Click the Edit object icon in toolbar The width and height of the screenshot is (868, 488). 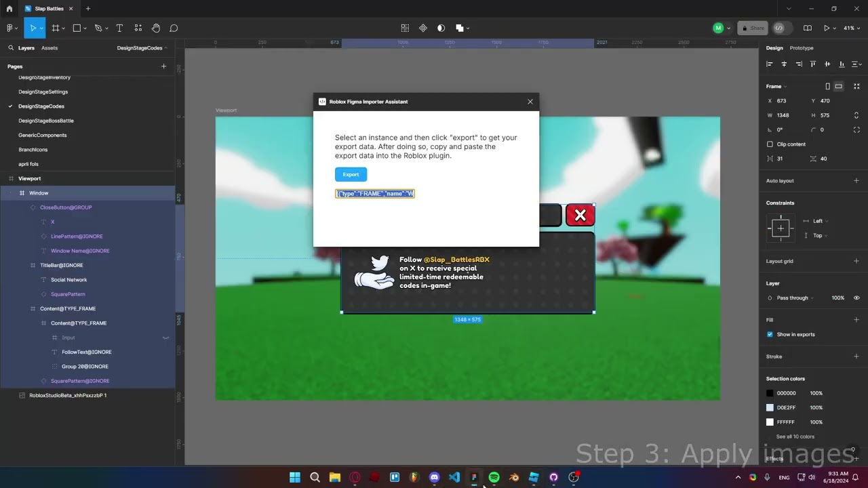point(405,28)
